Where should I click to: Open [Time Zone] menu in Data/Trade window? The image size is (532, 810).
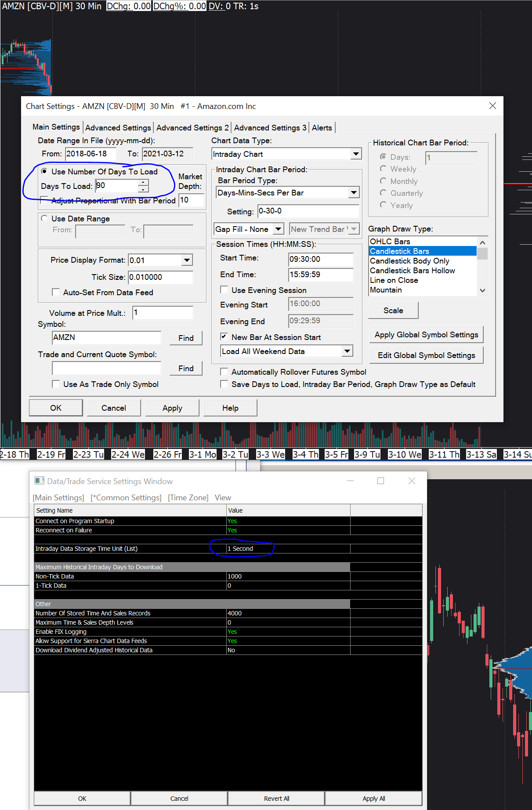pyautogui.click(x=188, y=497)
